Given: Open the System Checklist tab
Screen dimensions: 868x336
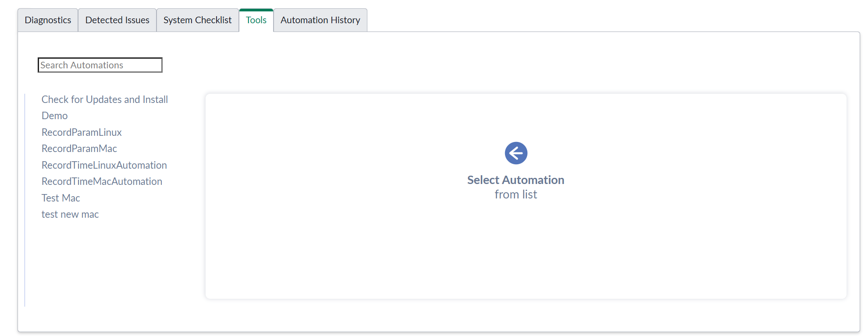Looking at the screenshot, I should click(197, 20).
